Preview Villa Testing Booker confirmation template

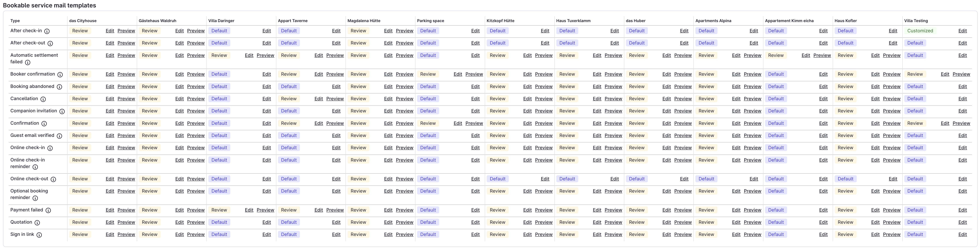click(x=962, y=74)
